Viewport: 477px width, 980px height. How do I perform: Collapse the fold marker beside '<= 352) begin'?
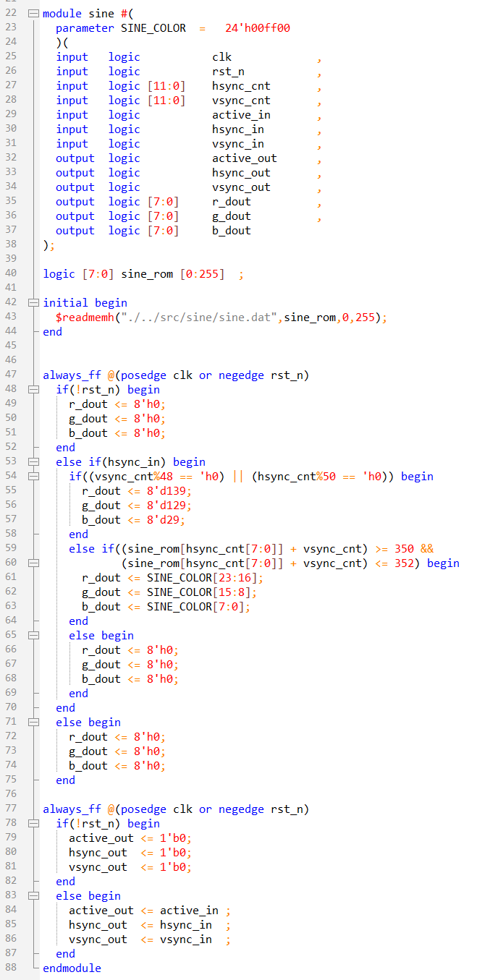33,563
